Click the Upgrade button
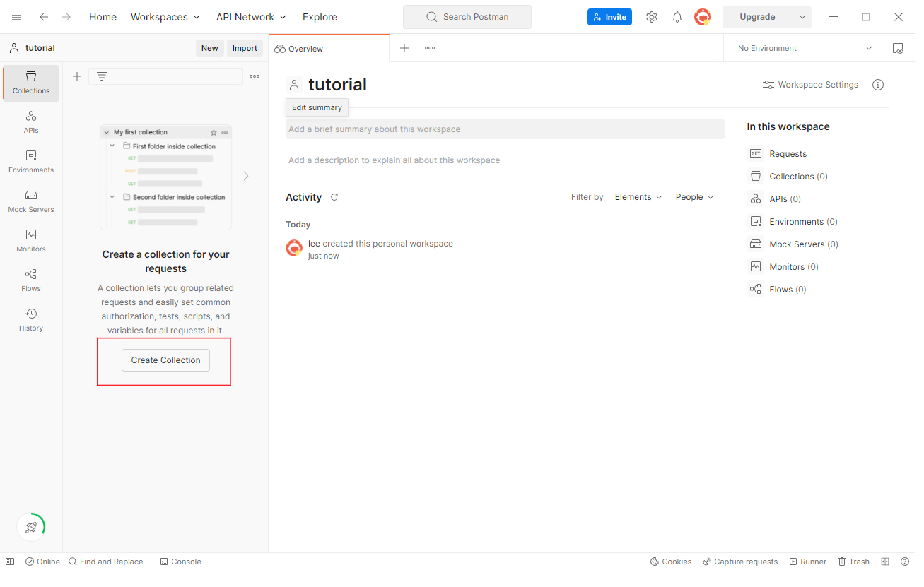The width and height of the screenshot is (924, 587). coord(757,17)
